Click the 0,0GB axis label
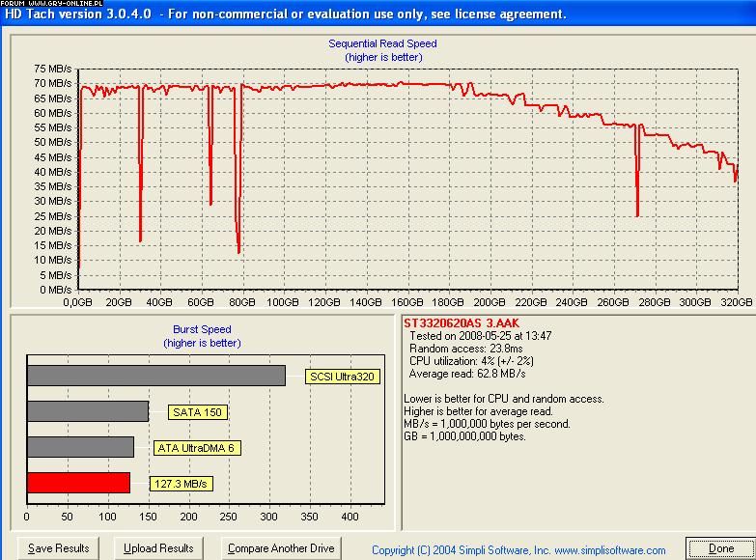This screenshot has height=560, width=756. (x=77, y=302)
